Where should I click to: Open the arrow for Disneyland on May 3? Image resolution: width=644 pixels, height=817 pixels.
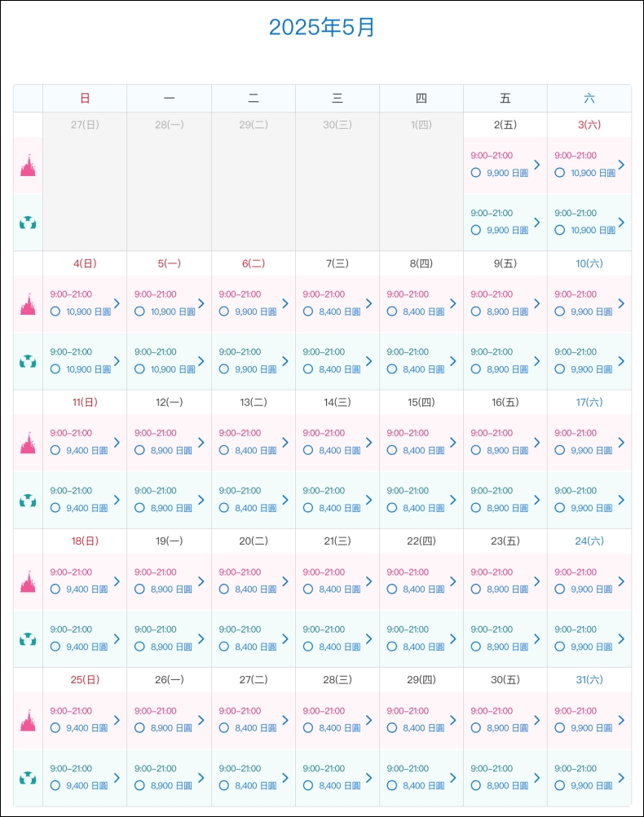click(x=621, y=165)
